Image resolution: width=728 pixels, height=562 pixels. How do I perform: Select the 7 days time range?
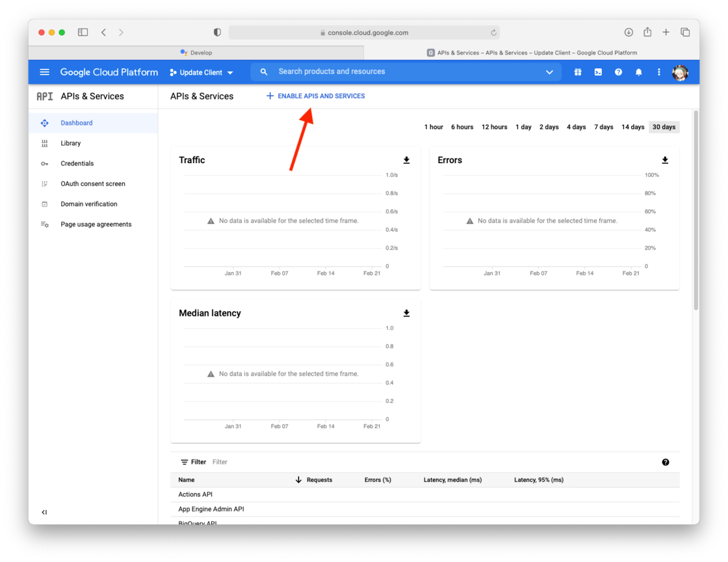point(604,127)
